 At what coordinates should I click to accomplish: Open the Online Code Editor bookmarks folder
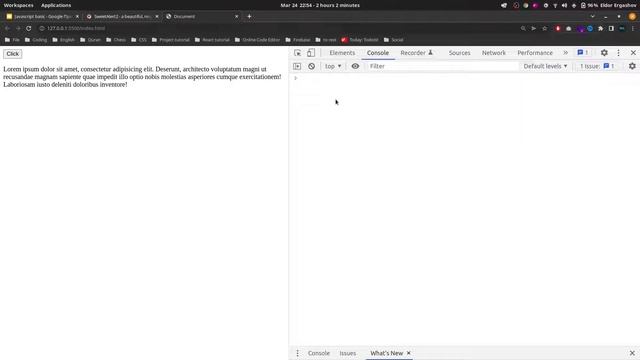point(258,40)
